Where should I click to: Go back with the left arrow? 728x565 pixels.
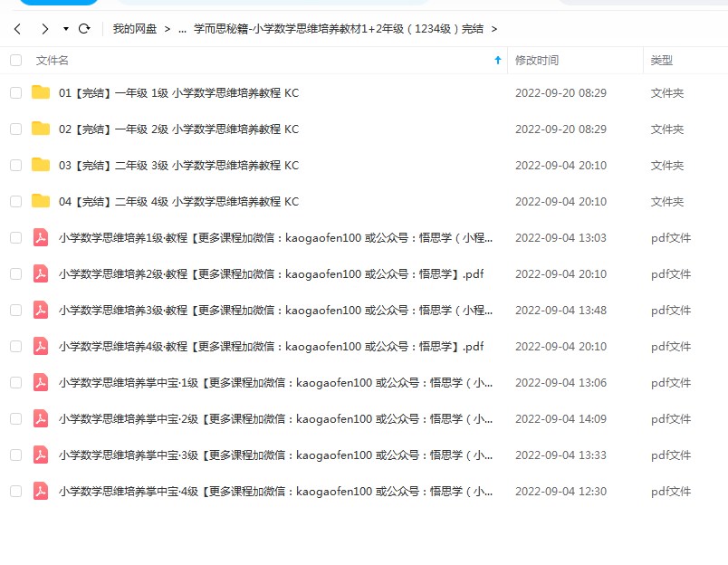click(17, 29)
